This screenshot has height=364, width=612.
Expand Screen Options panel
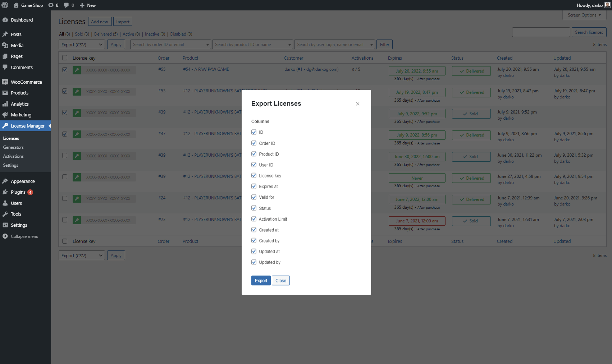point(584,15)
